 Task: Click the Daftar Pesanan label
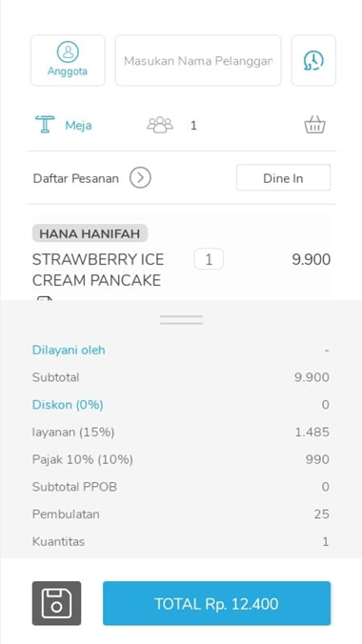click(76, 178)
